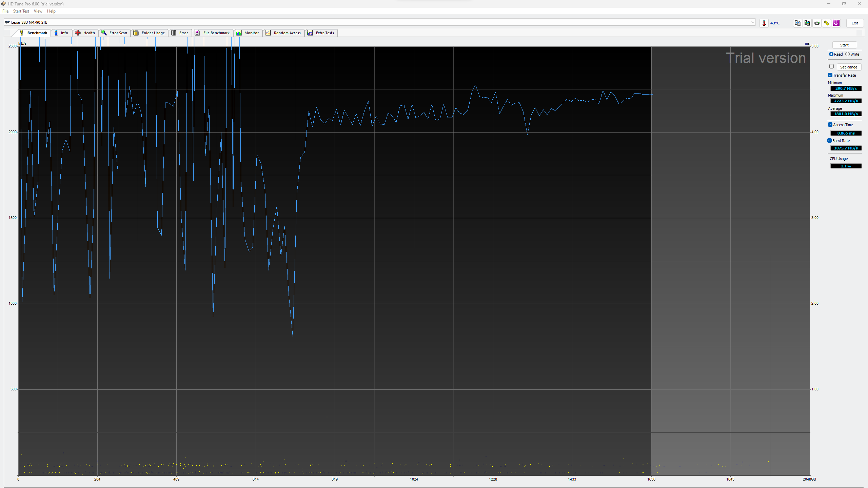Click the thermometer temperature icon
The image size is (868, 488).
pyautogui.click(x=764, y=23)
